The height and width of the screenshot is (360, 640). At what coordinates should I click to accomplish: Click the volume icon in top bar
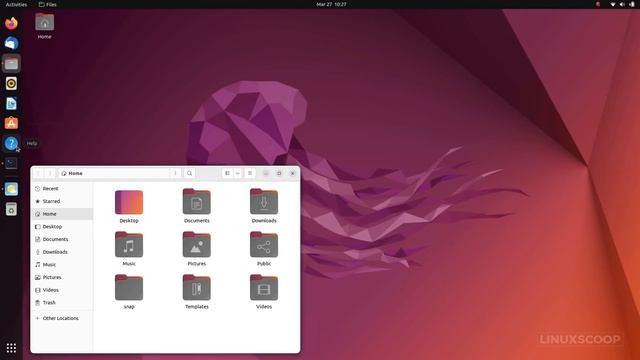(x=622, y=4)
